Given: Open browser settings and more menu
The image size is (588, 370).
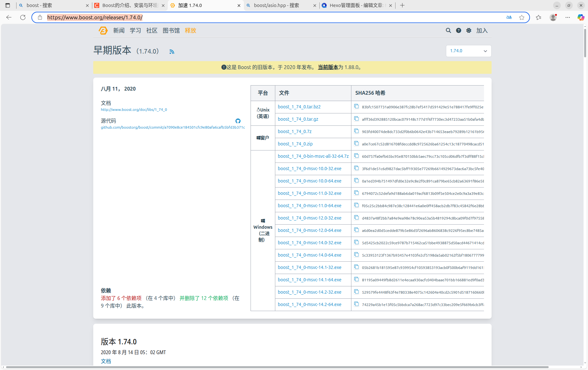Looking at the screenshot, I should tap(568, 17).
